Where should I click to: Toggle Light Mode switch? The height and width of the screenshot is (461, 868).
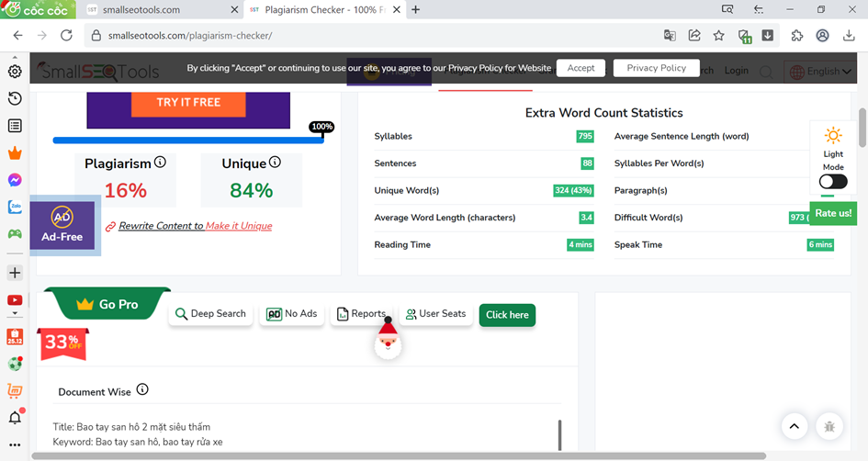click(833, 182)
